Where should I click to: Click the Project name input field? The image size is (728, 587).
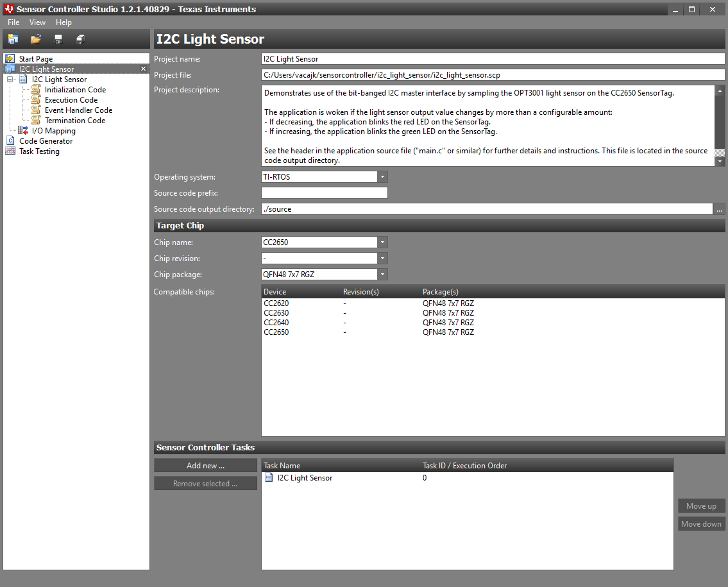tap(493, 59)
